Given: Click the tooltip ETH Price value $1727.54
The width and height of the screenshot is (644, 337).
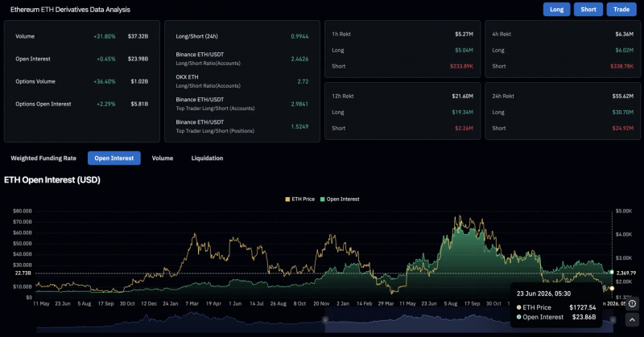Looking at the screenshot, I should 582,307.
